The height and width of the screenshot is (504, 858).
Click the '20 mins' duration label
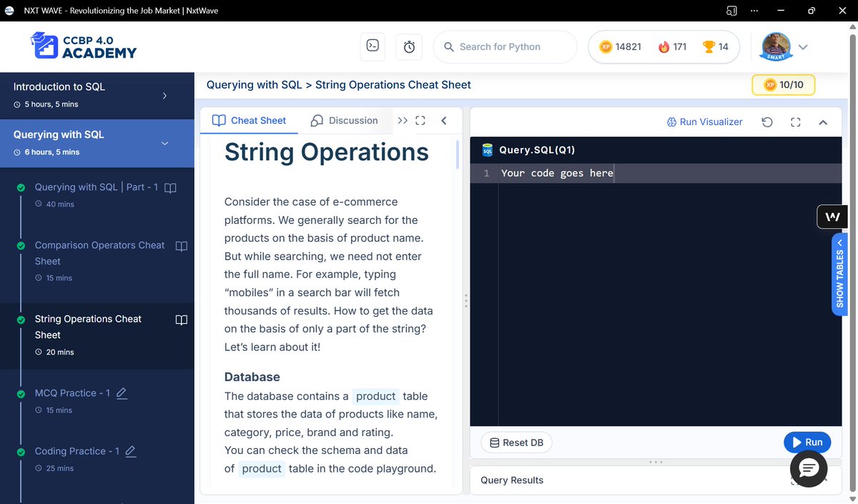click(60, 352)
